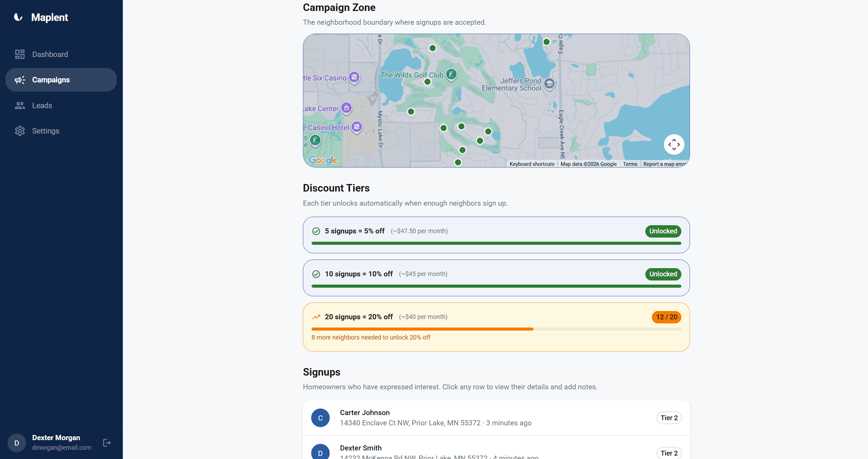Click the map pan control on the map
This screenshot has width=868, height=459.
pyautogui.click(x=674, y=145)
